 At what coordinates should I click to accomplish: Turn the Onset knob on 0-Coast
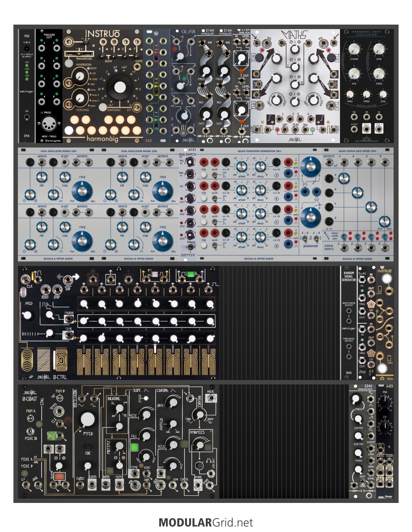coord(173,403)
